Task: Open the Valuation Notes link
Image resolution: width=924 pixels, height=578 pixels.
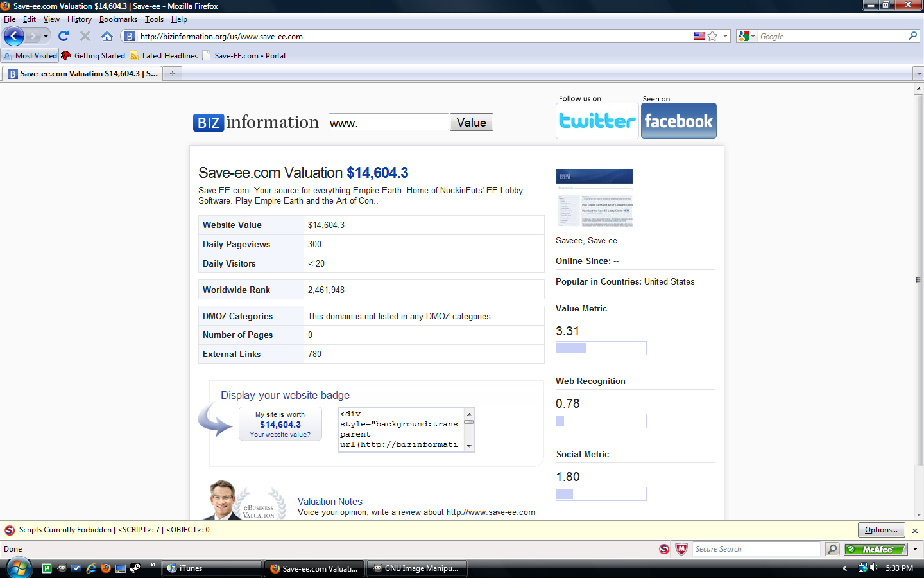Action: (x=330, y=502)
